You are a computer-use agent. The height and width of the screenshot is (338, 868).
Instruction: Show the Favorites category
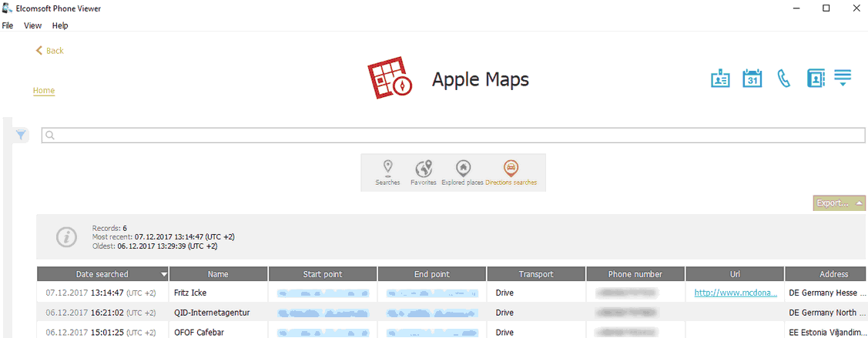click(x=424, y=172)
